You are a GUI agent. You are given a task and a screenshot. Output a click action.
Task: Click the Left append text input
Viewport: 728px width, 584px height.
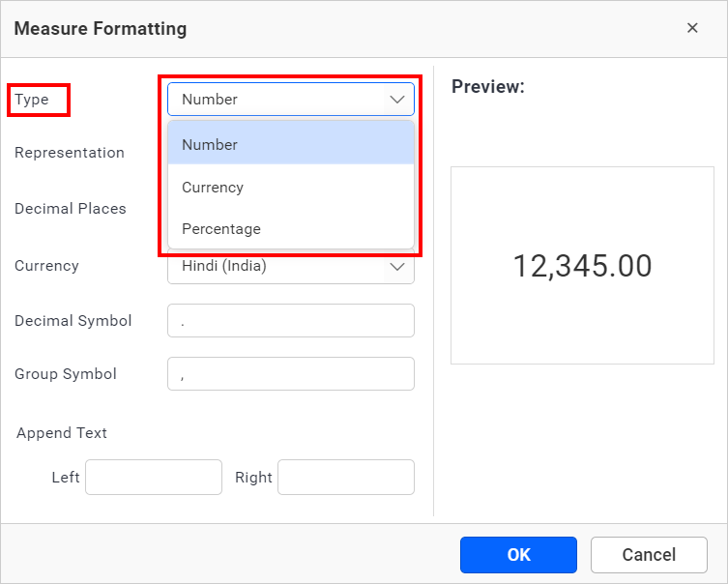154,477
